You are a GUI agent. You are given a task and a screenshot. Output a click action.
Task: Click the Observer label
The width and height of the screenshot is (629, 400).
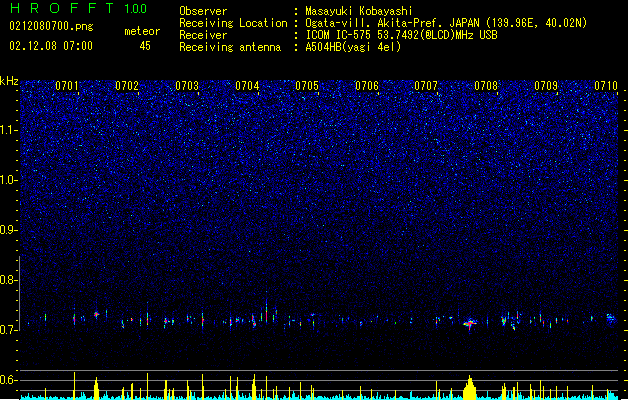203,11
